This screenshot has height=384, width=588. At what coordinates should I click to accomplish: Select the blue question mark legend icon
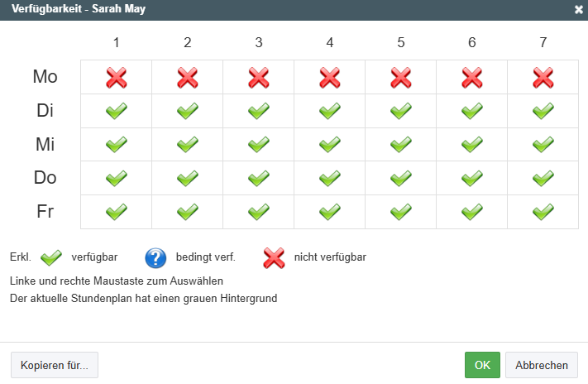155,258
